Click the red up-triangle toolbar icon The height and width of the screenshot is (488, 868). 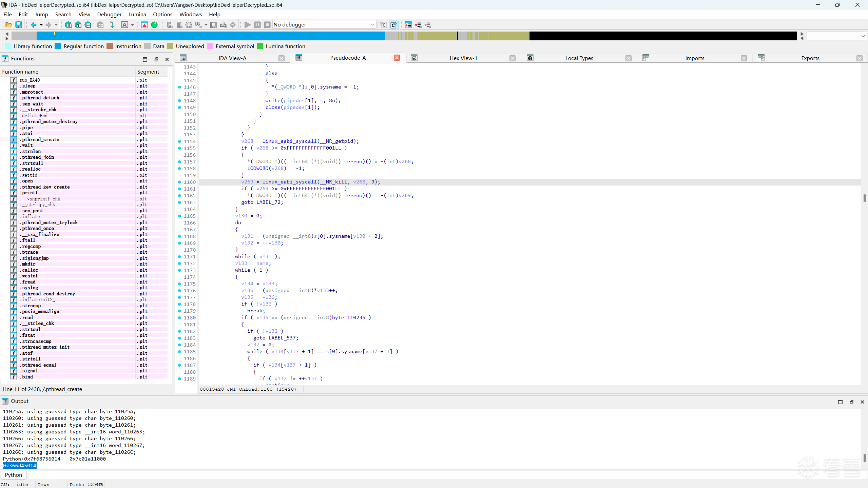point(144,25)
